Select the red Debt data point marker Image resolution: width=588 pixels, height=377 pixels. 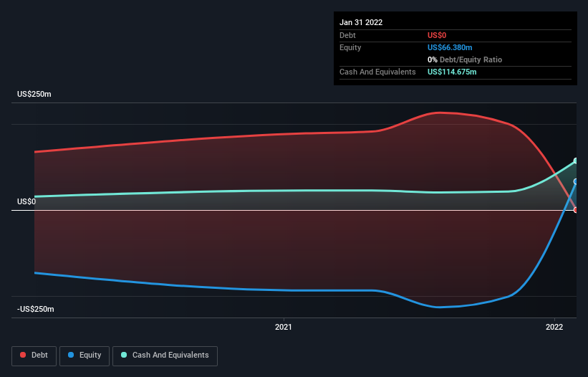(x=576, y=210)
